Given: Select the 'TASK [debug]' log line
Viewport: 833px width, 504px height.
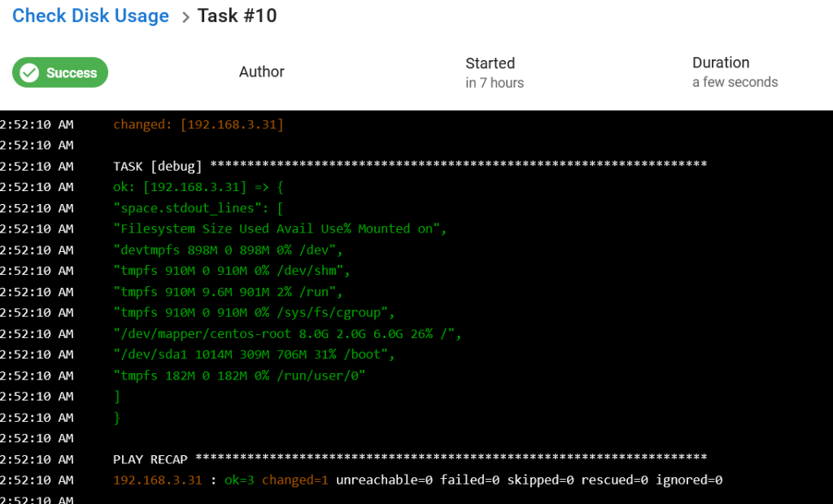Looking at the screenshot, I should [410, 166].
